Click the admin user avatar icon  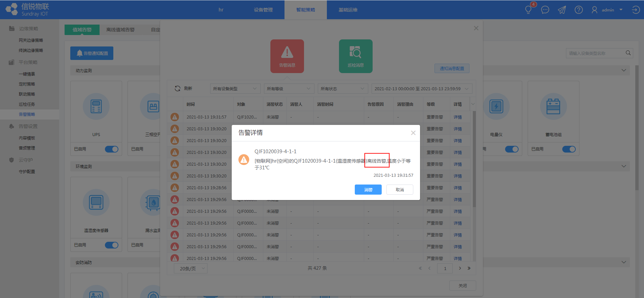(595, 10)
